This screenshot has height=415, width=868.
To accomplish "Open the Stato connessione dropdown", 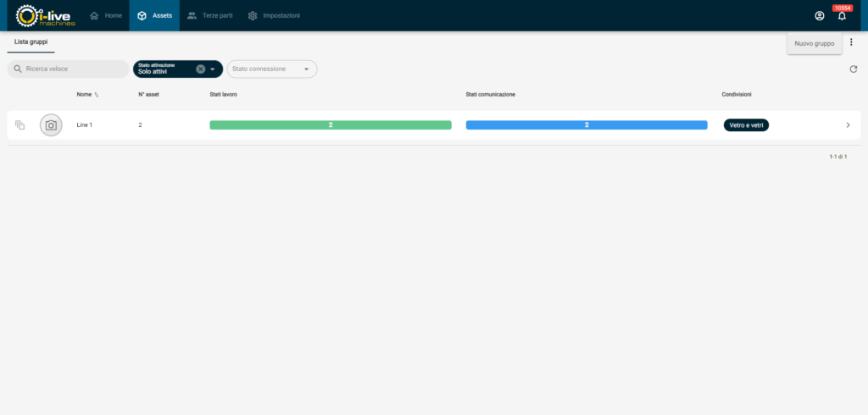I will pos(272,69).
